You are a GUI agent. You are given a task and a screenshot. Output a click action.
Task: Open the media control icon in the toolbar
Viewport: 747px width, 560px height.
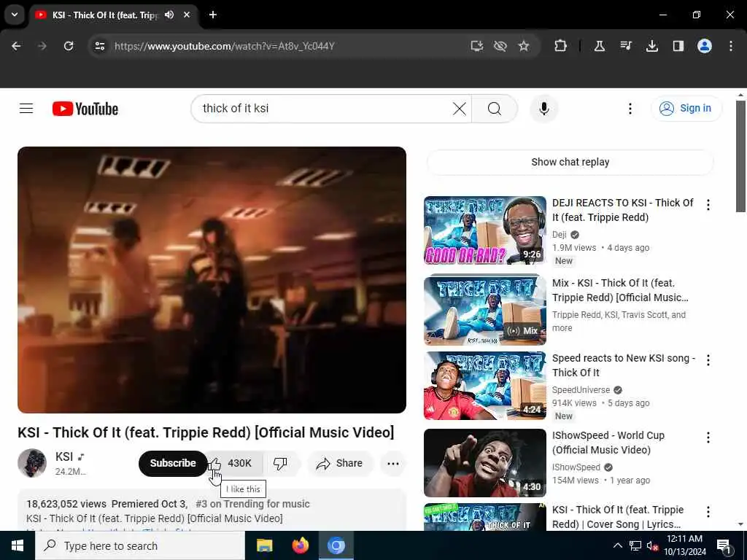(625, 46)
